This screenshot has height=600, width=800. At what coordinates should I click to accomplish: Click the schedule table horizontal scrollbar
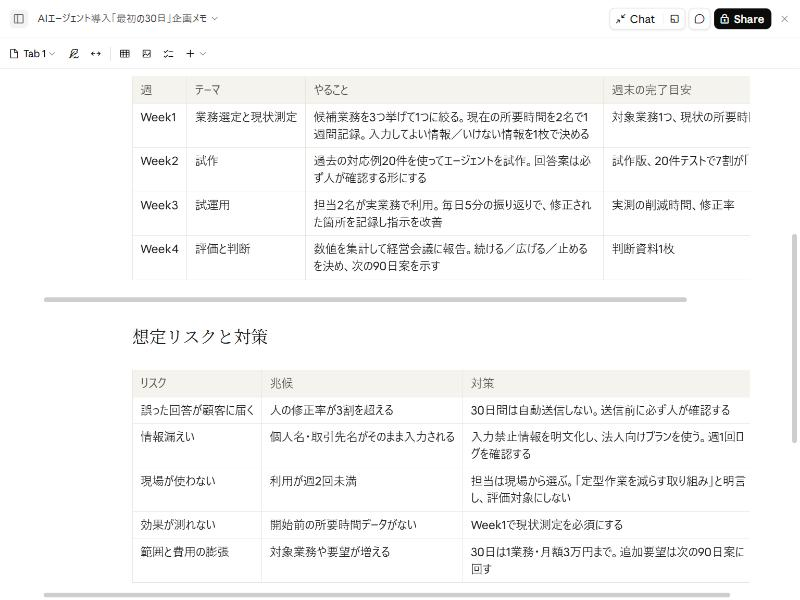point(365,299)
